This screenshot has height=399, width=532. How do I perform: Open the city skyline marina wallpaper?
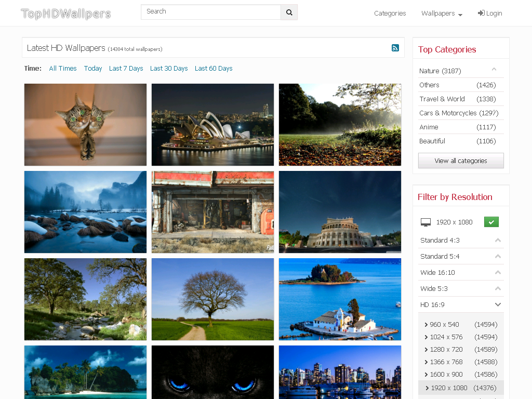[x=340, y=372]
